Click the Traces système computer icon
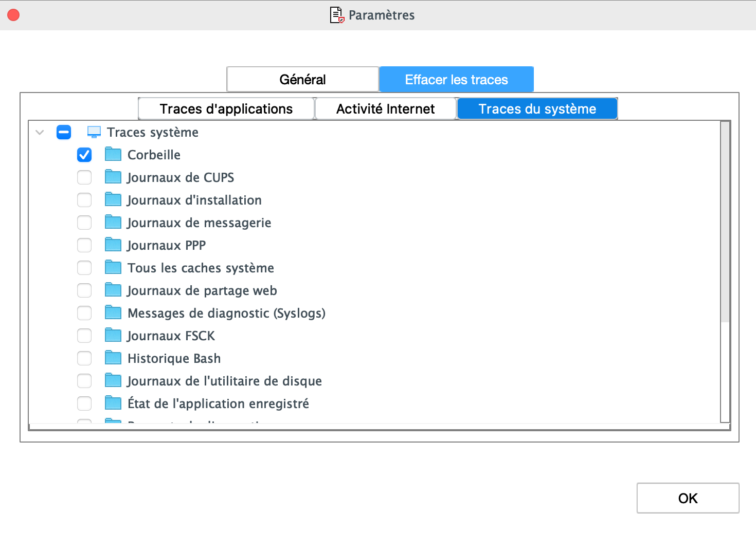The width and height of the screenshot is (756, 533). (94, 132)
